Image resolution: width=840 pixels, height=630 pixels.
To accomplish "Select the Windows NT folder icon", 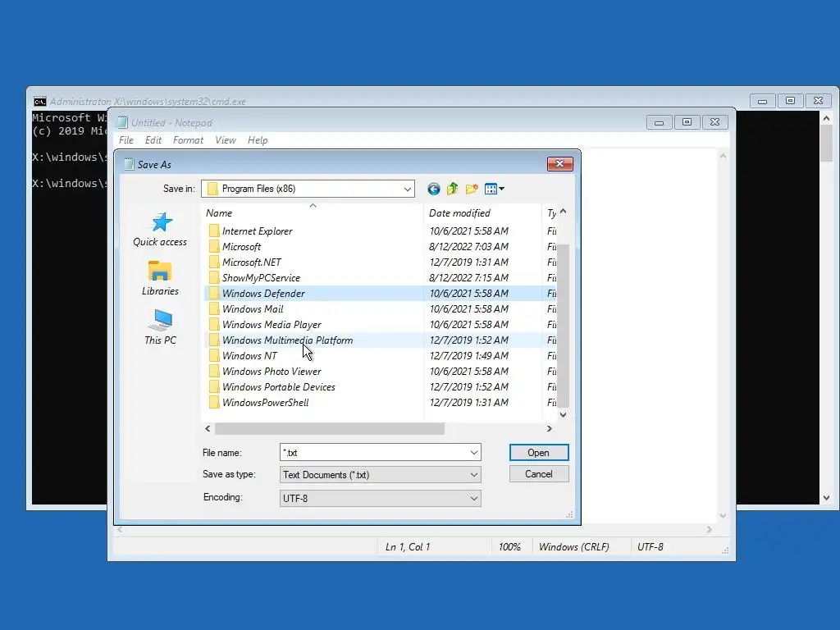I will pos(214,355).
